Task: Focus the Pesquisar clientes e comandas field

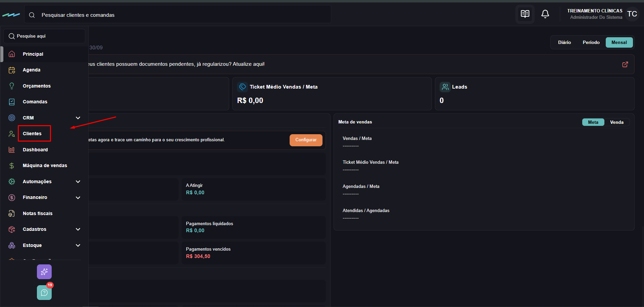Action: click(x=178, y=15)
